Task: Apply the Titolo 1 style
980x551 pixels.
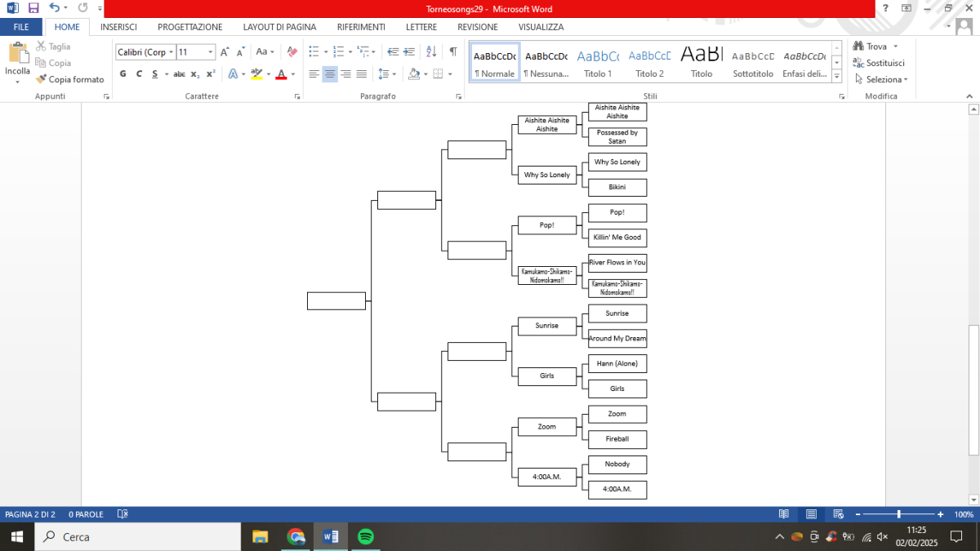Action: click(598, 64)
